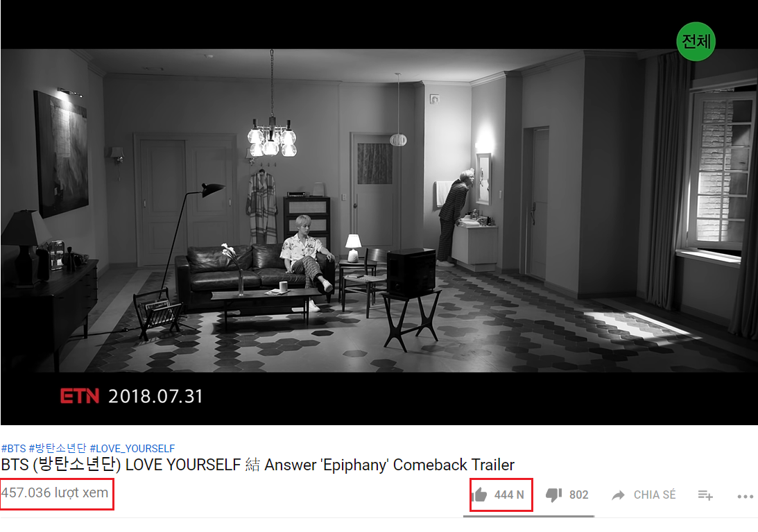Click the 2018.07.31 date overlay in video

point(155,396)
